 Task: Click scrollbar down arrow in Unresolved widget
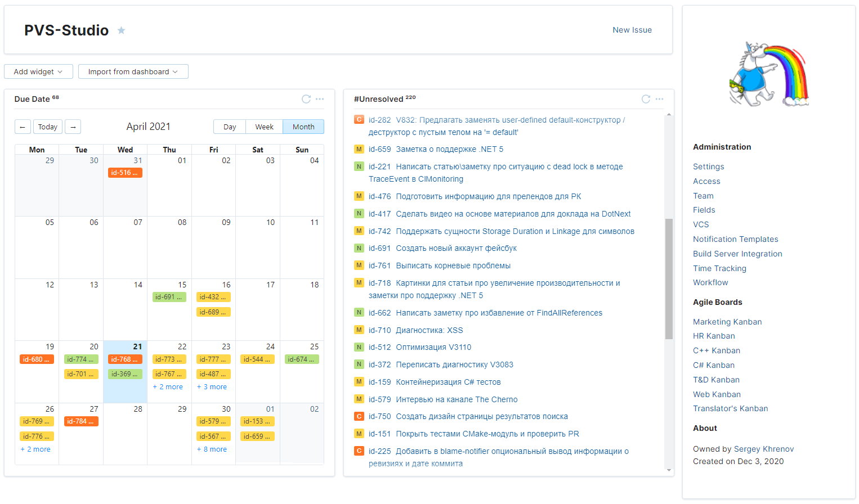pos(669,470)
